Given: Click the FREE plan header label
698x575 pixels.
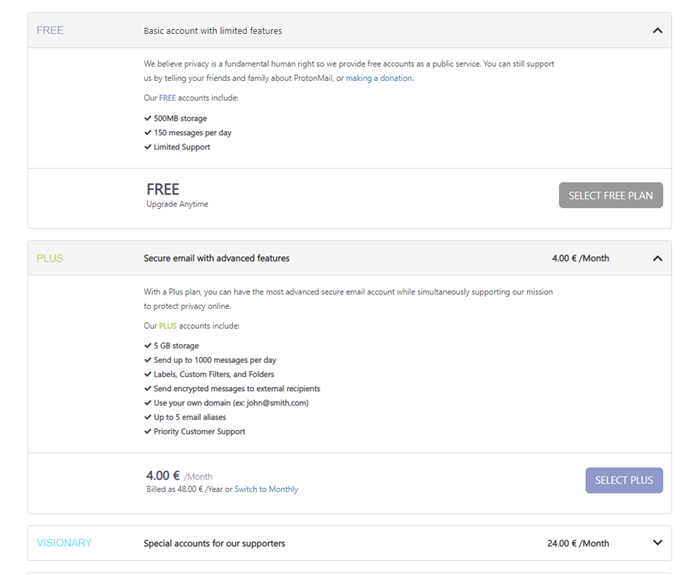Looking at the screenshot, I should tap(50, 31).
